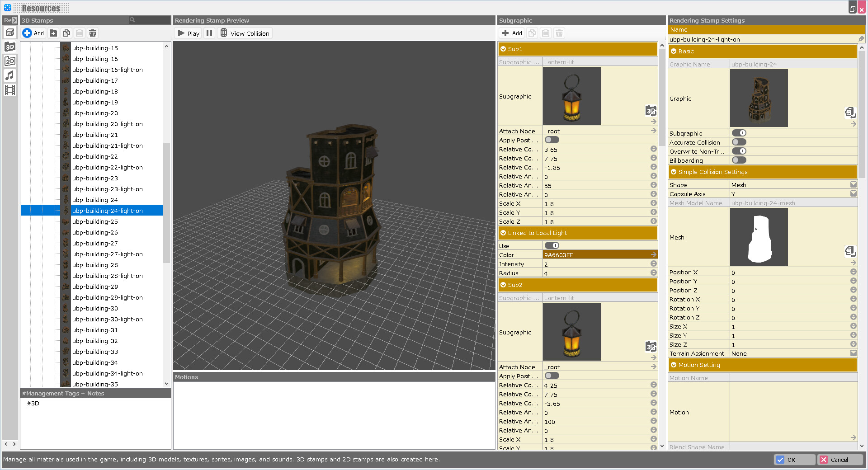This screenshot has width=868, height=470.
Task: Enable the Accurate Collision toggle
Action: 739,142
